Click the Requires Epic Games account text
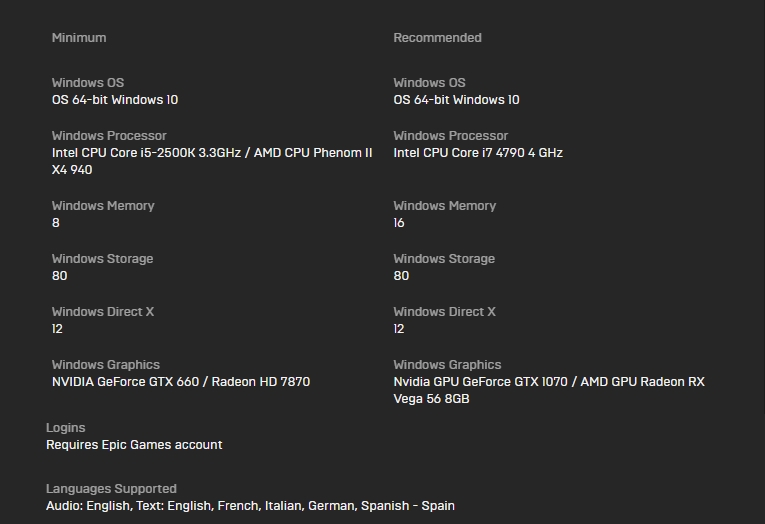Image resolution: width=765 pixels, height=524 pixels. pyautogui.click(x=134, y=444)
